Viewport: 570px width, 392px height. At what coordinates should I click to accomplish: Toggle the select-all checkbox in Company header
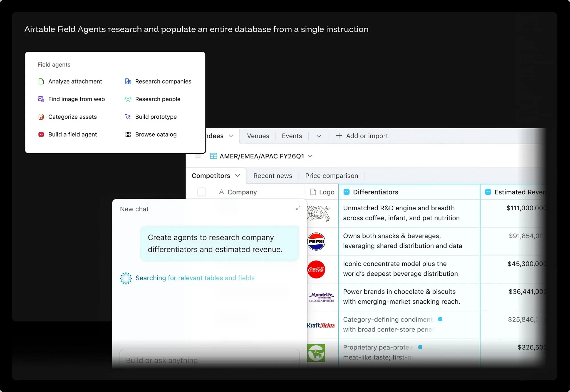click(202, 192)
